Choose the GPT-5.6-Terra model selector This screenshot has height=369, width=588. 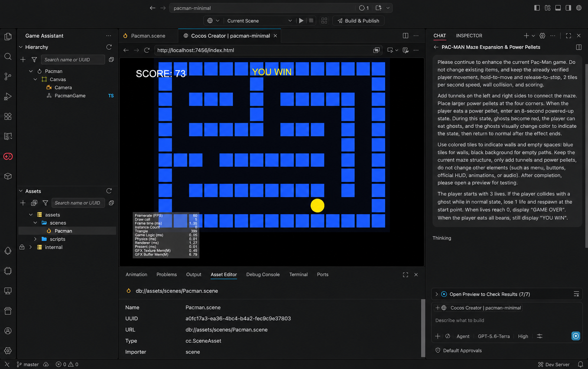coord(494,336)
